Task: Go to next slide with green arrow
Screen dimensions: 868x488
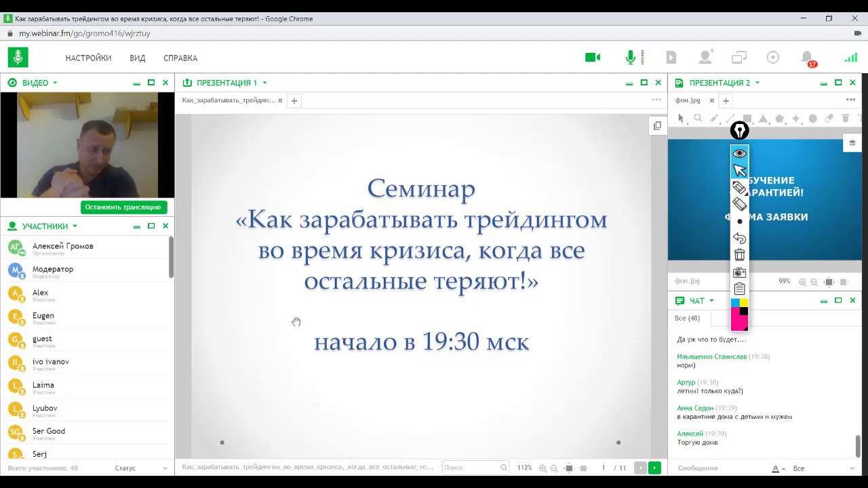Action: (x=654, y=468)
